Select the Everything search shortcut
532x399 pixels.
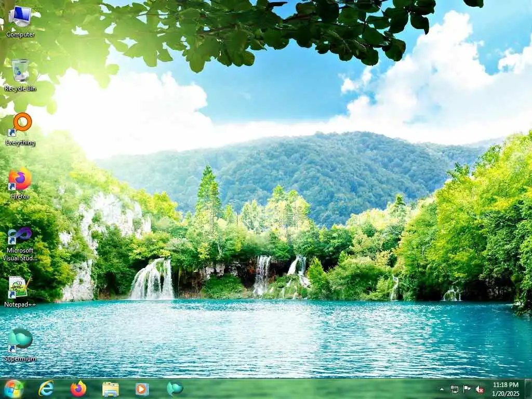click(20, 129)
